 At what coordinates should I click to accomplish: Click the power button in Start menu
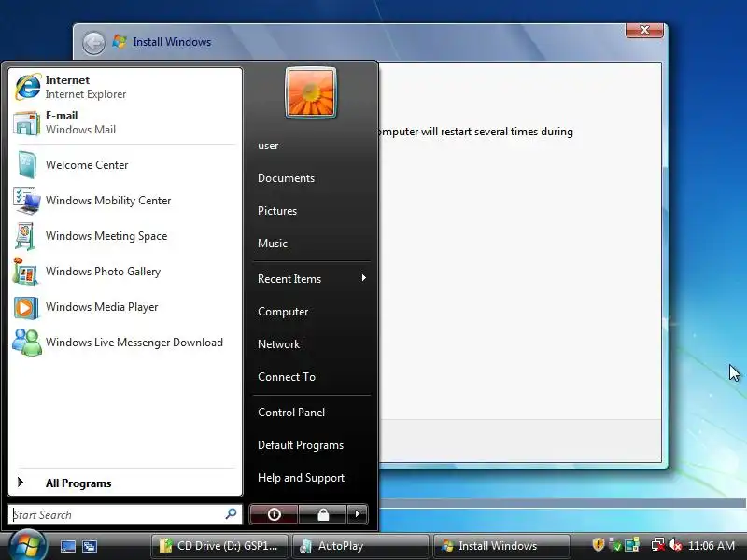pos(274,514)
